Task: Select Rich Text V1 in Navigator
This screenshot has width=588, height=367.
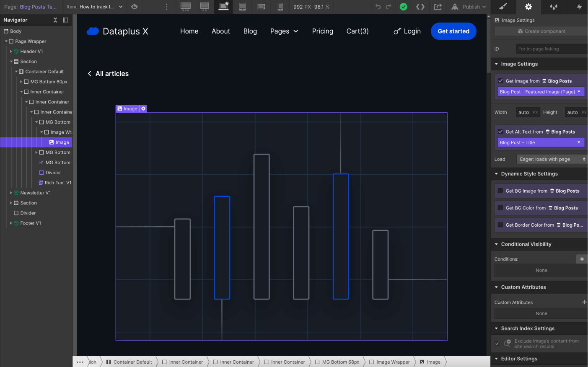Action: [x=57, y=183]
